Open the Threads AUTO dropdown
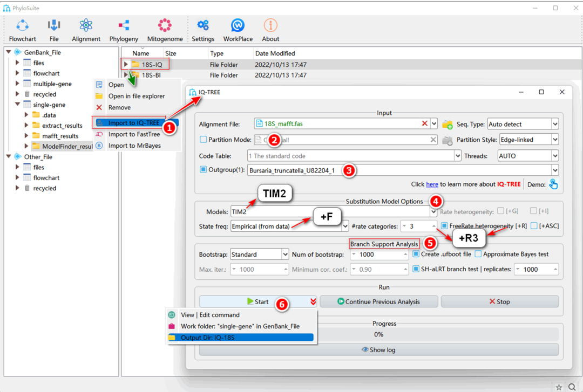 tap(528, 156)
